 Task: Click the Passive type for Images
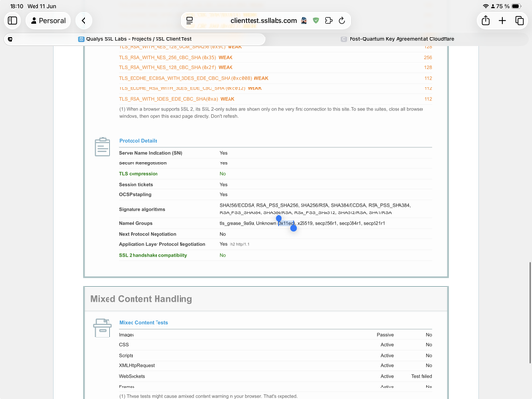385,335
